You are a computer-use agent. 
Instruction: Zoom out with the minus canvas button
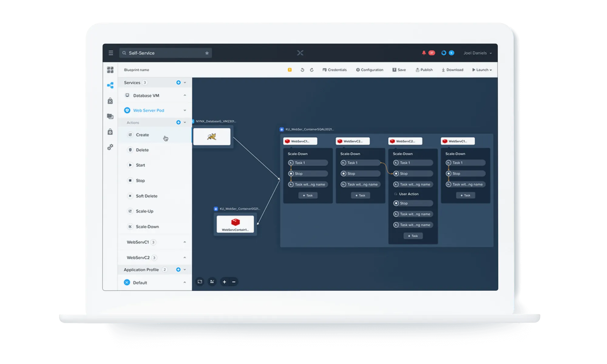(x=234, y=282)
